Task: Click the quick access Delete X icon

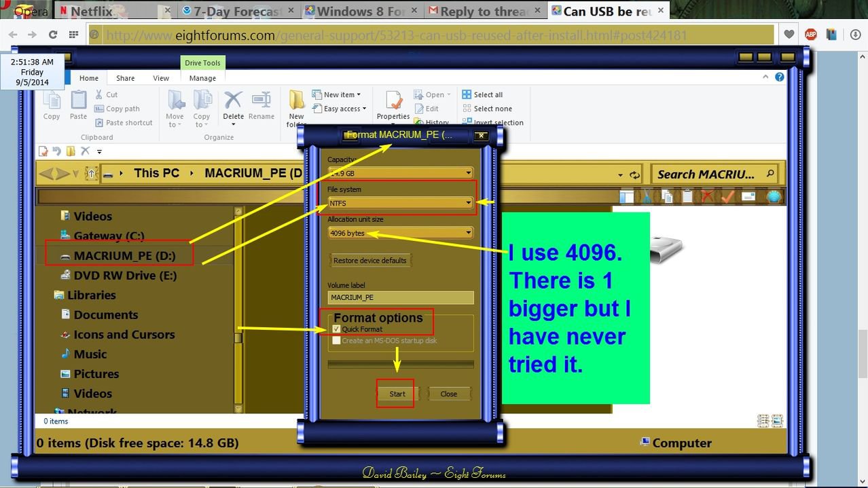Action: coord(85,151)
